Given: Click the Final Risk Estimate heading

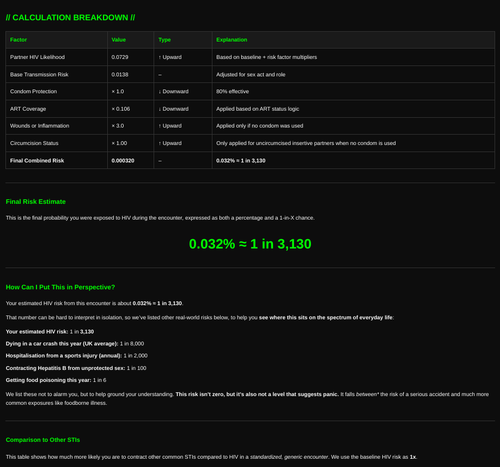Looking at the screenshot, I should [x=36, y=202].
